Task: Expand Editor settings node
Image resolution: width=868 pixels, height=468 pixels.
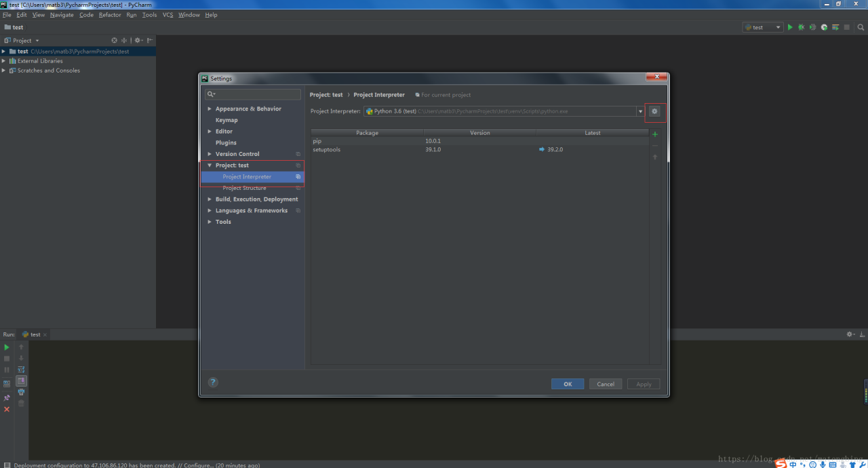Action: [x=210, y=132]
